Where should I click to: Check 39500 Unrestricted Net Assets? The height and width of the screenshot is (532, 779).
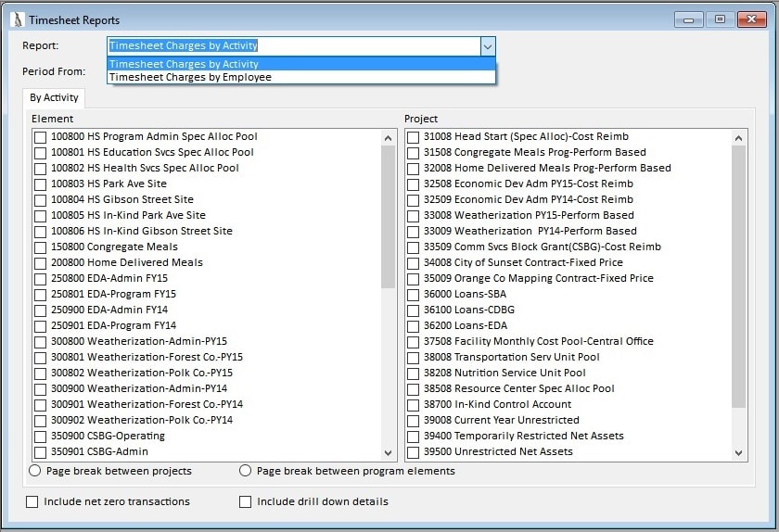(x=413, y=452)
